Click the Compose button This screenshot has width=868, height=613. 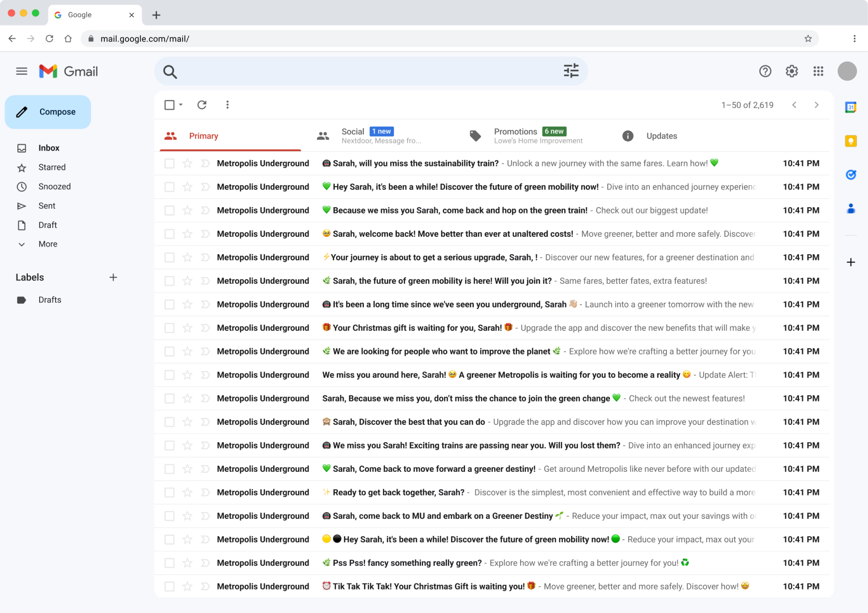pyautogui.click(x=48, y=112)
